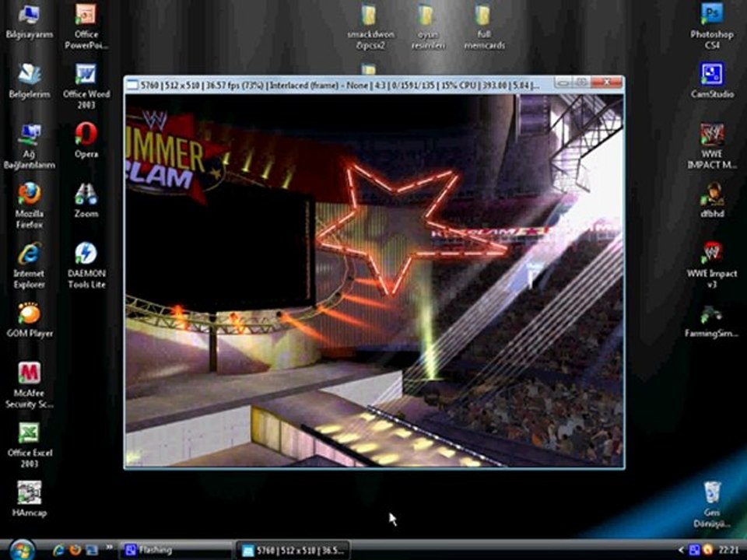Image resolution: width=747 pixels, height=560 pixels.
Task: Expand quick launch overflow chevron
Action: coord(109,548)
